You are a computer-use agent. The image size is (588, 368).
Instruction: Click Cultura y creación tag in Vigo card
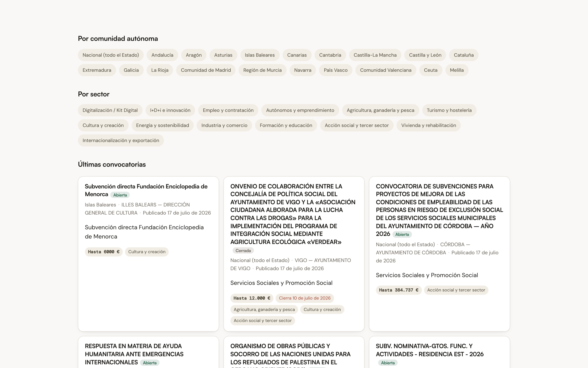[322, 310]
